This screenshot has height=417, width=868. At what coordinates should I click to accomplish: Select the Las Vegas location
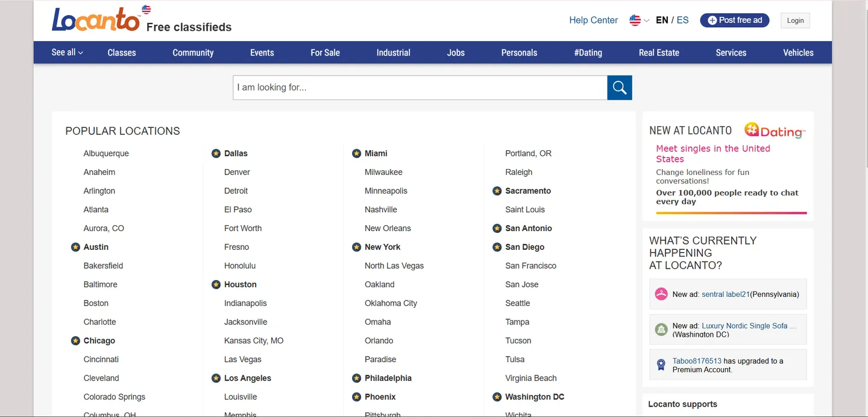[243, 359]
